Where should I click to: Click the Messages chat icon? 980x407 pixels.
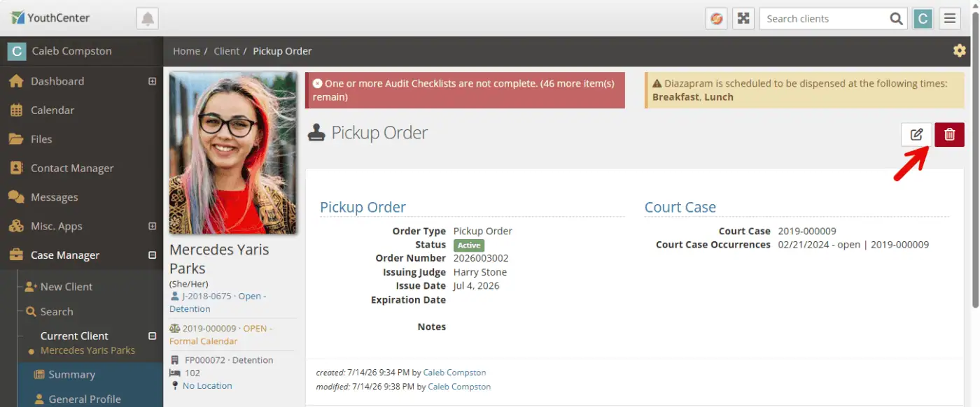[x=16, y=197]
